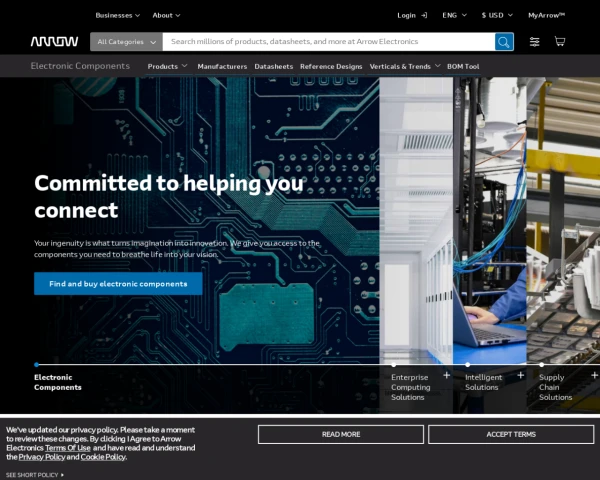Click the Accept Terms button
This screenshot has height=480, width=600.
[510, 434]
